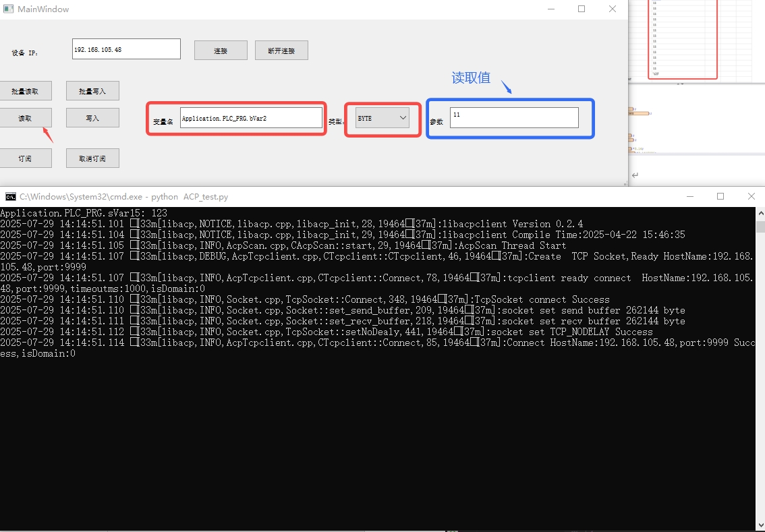
Task: Click the cmd scrollbar down arrow
Action: click(x=760, y=525)
